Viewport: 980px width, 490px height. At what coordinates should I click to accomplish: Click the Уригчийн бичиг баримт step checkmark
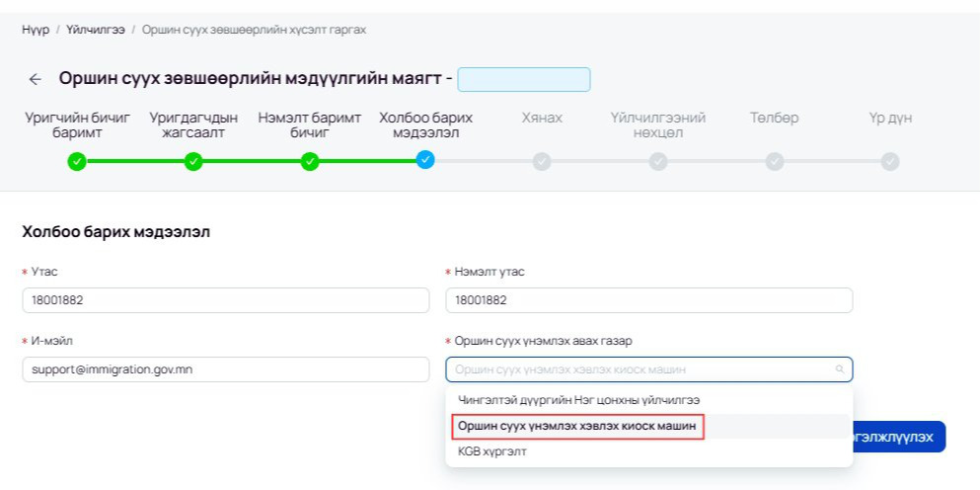pyautogui.click(x=77, y=161)
